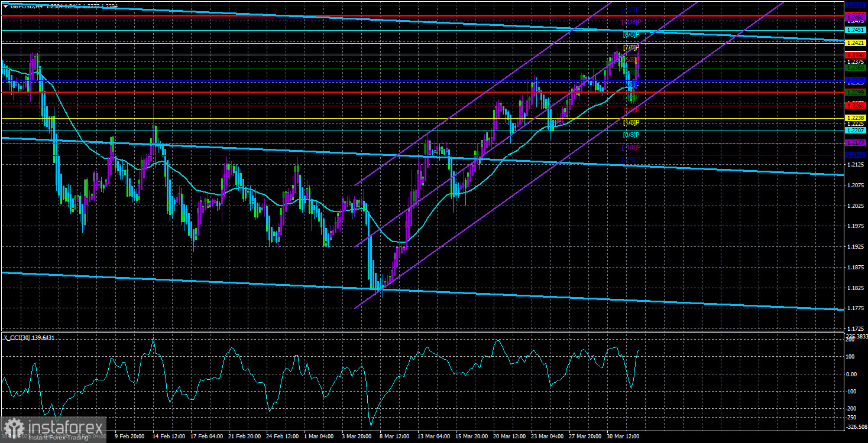Select the 1.1925 price axis value

(854, 247)
